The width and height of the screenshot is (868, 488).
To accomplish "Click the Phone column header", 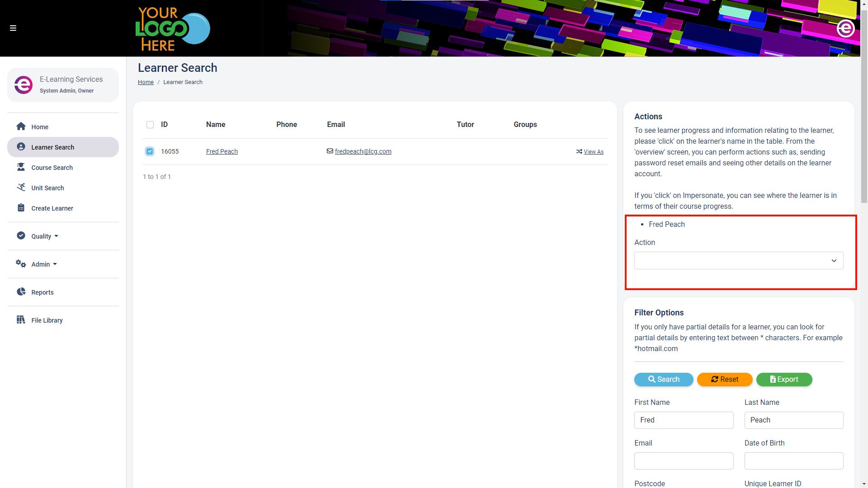I will click(x=287, y=125).
